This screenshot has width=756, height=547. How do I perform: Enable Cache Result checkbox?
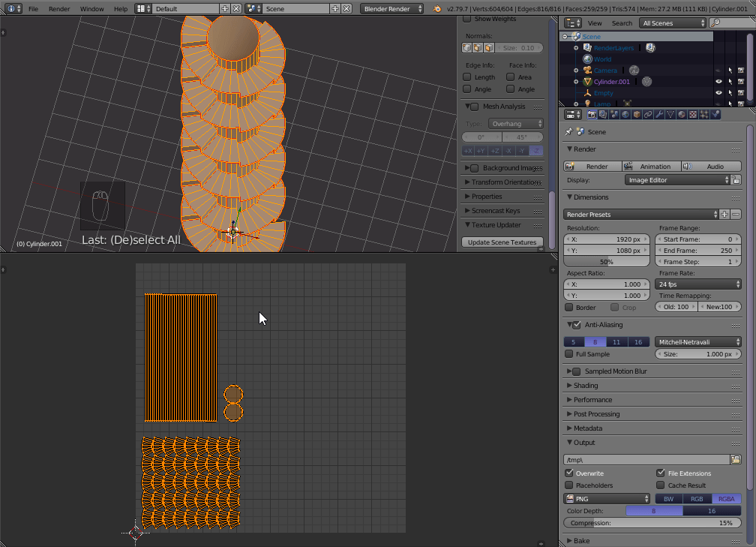661,485
